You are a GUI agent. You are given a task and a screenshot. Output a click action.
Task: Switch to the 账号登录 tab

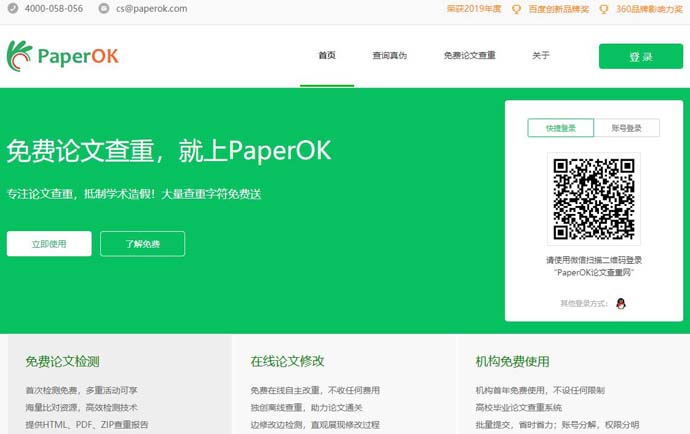click(x=627, y=128)
